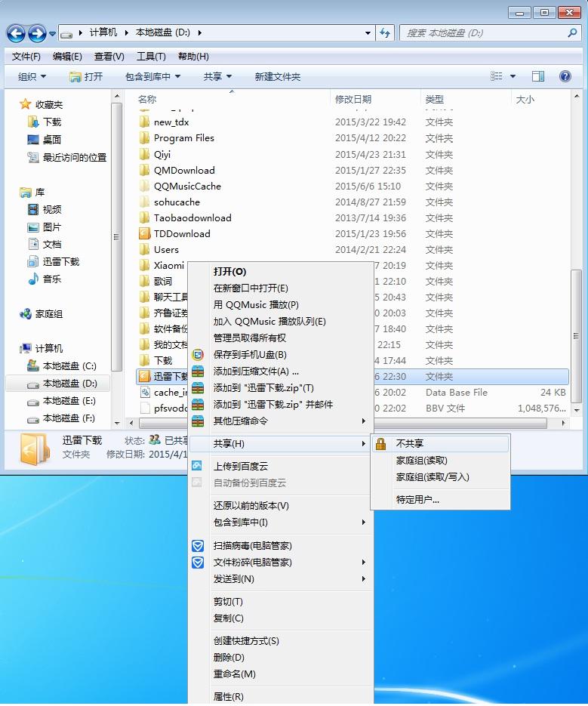Toggle the preview pane icon
The image size is (588, 706).
(538, 76)
